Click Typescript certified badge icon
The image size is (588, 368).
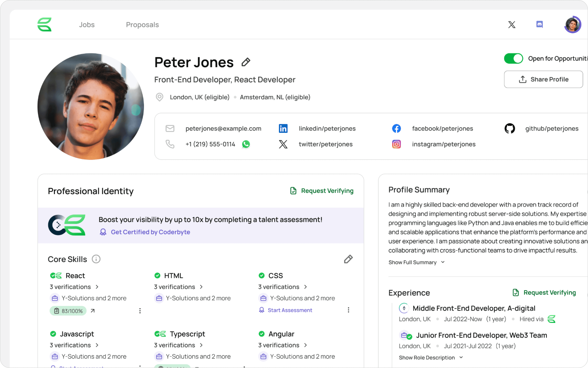pyautogui.click(x=160, y=334)
